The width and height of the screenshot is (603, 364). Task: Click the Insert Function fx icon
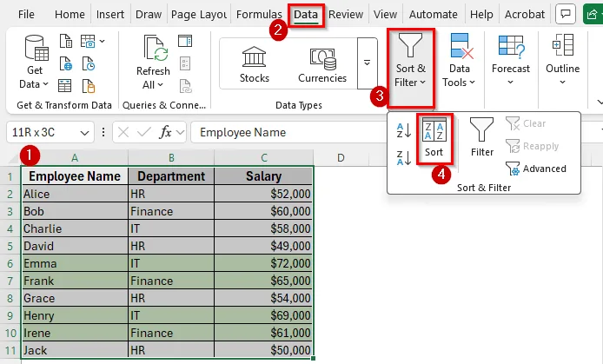pos(165,133)
